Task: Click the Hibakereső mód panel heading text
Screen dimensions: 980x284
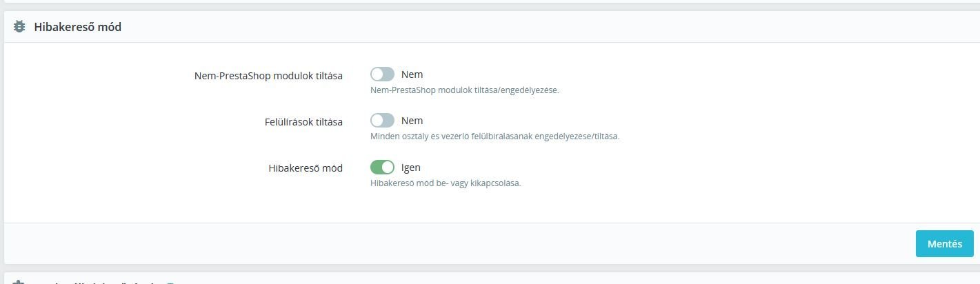Action: [x=77, y=27]
